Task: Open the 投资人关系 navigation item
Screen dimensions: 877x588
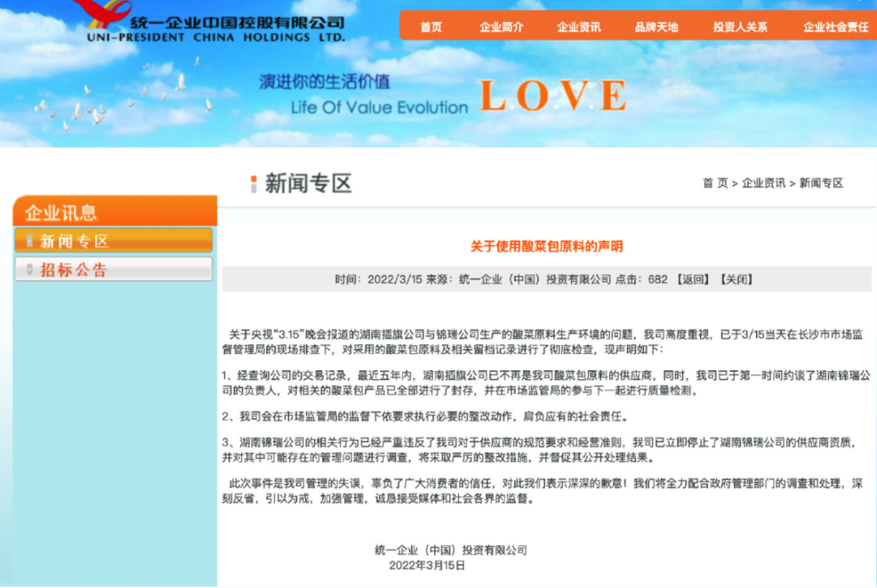Action: pyautogui.click(x=740, y=26)
